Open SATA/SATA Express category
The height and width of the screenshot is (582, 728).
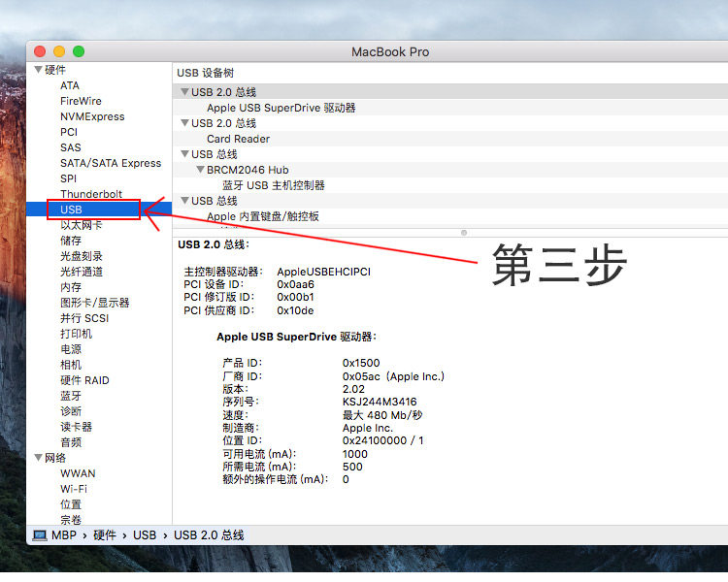point(111,163)
